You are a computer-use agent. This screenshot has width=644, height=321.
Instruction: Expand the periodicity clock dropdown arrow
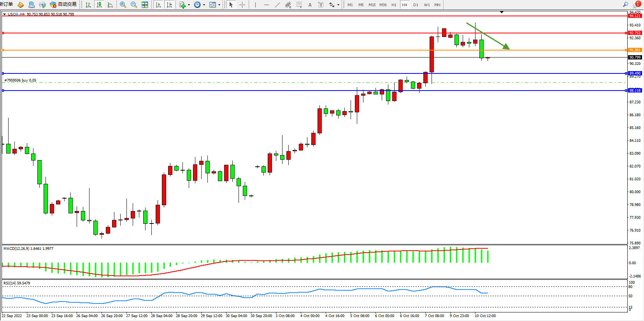(x=204, y=5)
